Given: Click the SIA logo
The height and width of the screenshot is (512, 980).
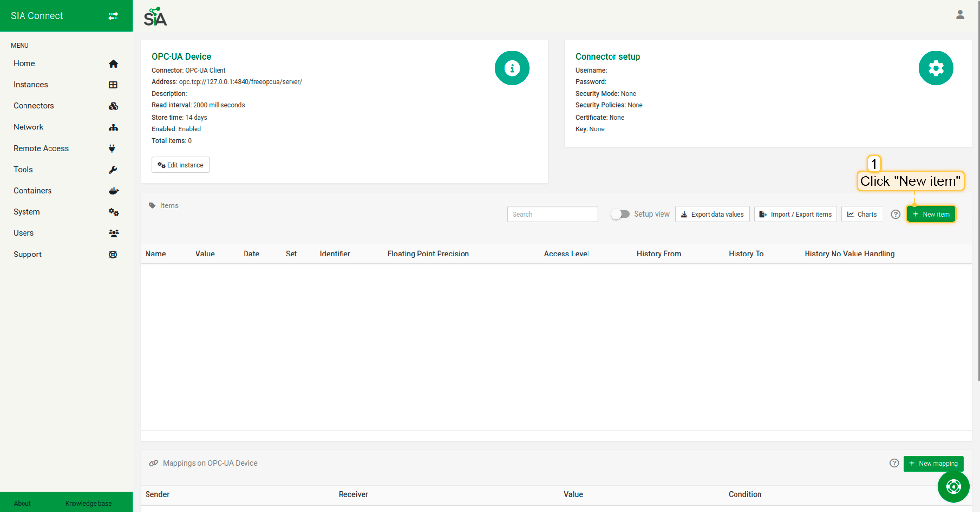Looking at the screenshot, I should pyautogui.click(x=155, y=17).
